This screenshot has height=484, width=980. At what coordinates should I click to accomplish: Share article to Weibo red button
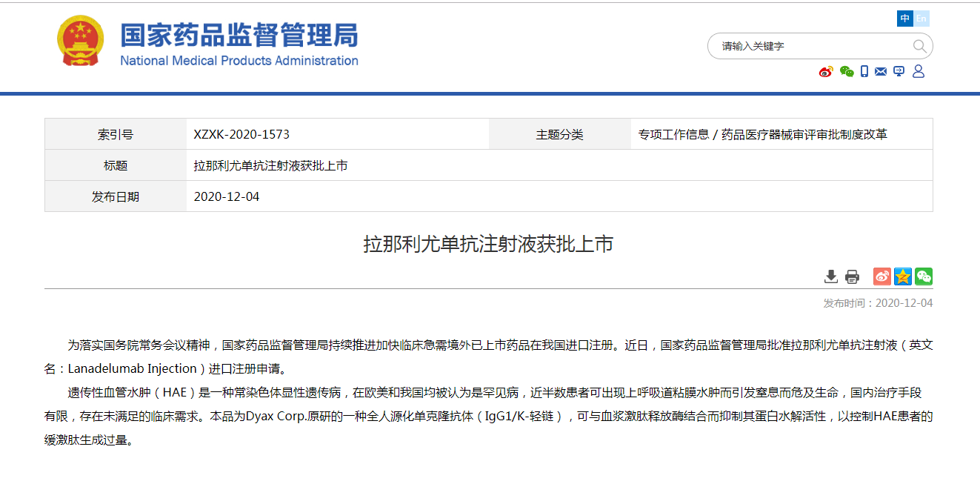point(881,276)
